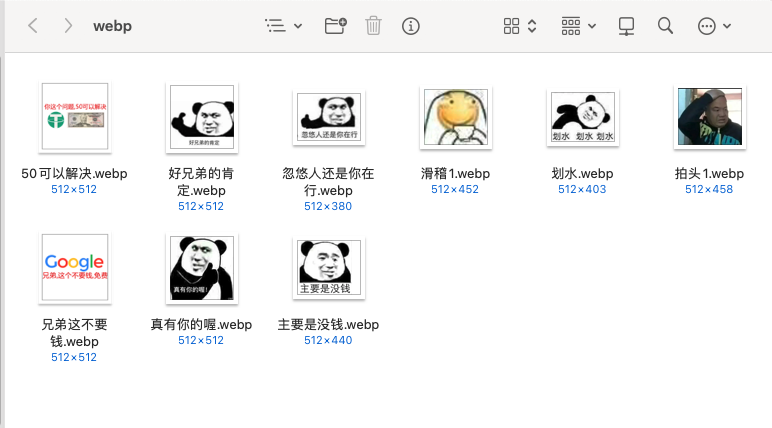
Task: Go forward with the right chevron
Action: [67, 26]
